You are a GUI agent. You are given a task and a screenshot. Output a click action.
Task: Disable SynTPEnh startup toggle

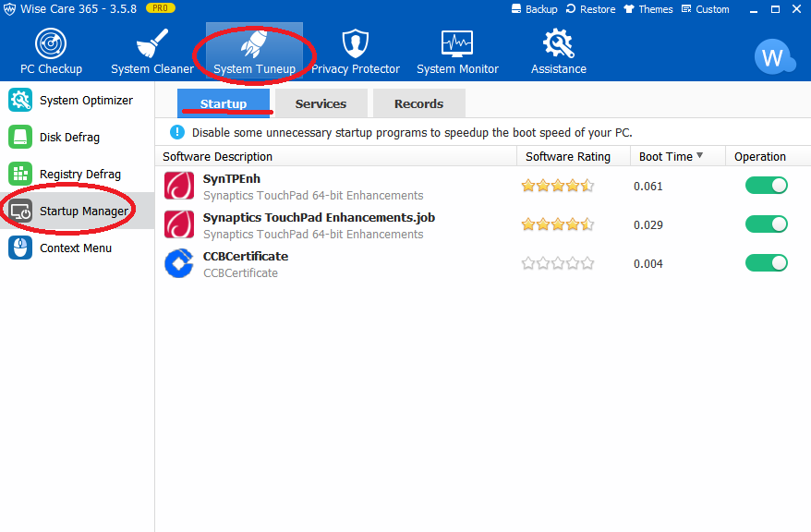(x=766, y=186)
